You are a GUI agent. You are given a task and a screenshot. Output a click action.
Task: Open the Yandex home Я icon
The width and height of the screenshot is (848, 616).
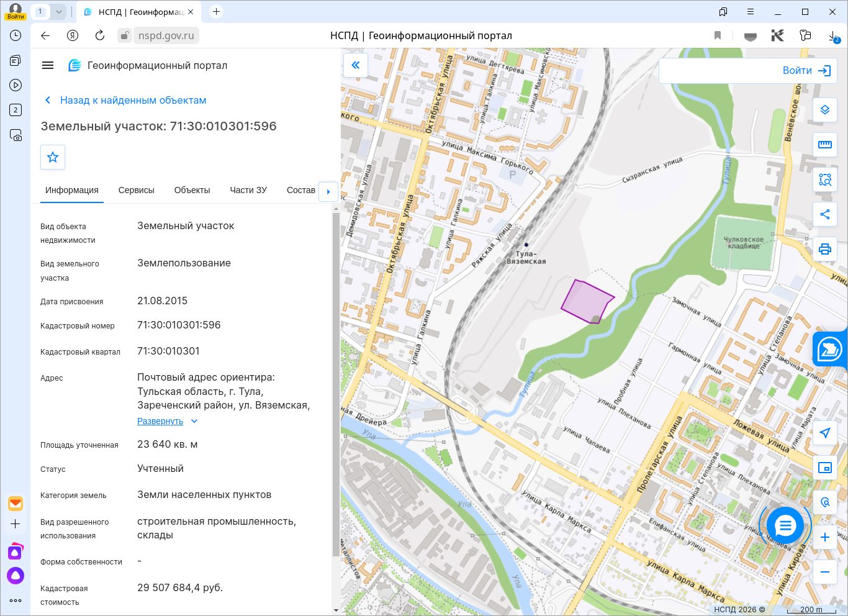[x=73, y=35]
